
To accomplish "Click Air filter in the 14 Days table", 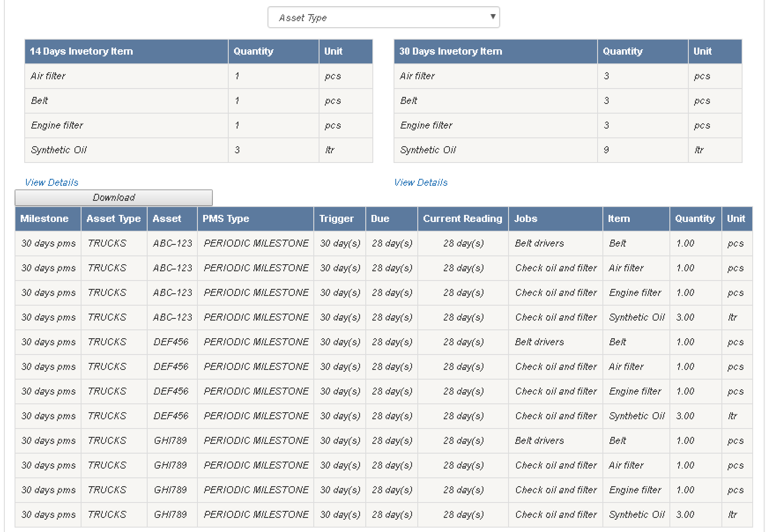I will [x=48, y=76].
